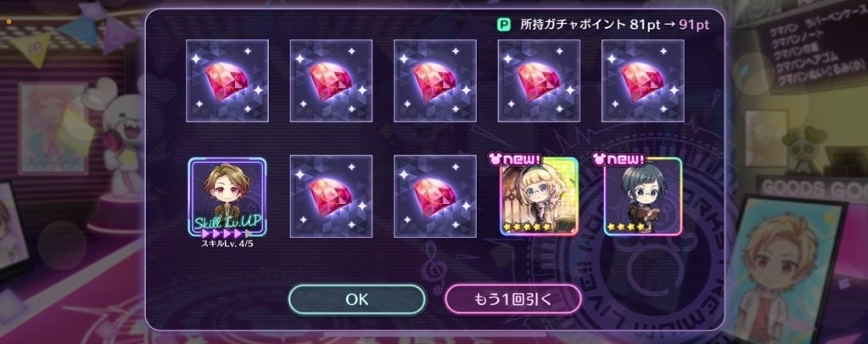This screenshot has height=344, width=868.
Task: Confirm results with the OK button
Action: [x=357, y=300]
